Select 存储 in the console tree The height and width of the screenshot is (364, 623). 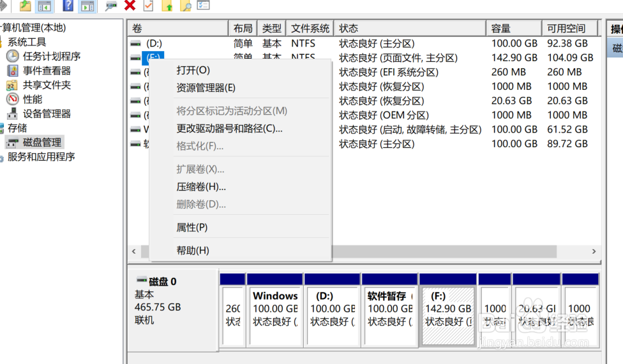pos(17,128)
